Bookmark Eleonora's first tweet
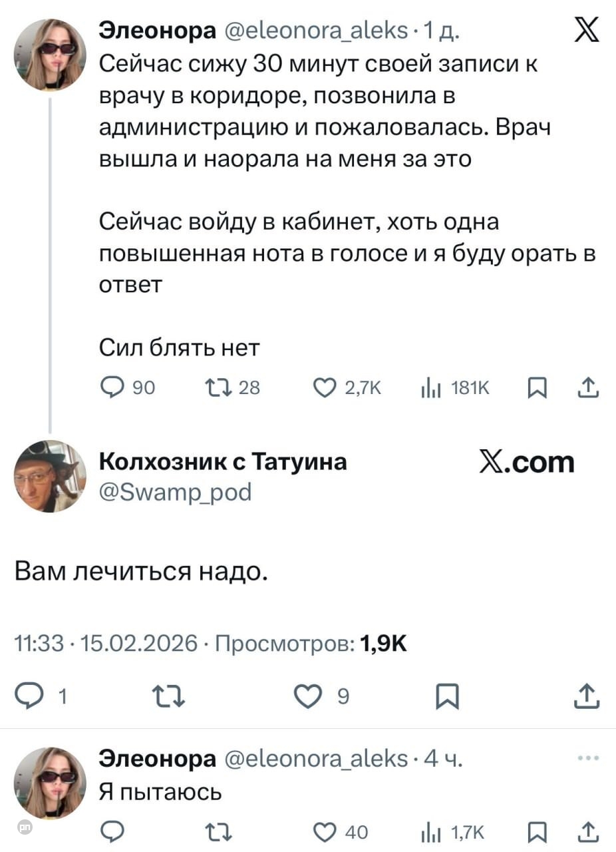Screen dimensions: 616x852 pyautogui.click(x=538, y=387)
